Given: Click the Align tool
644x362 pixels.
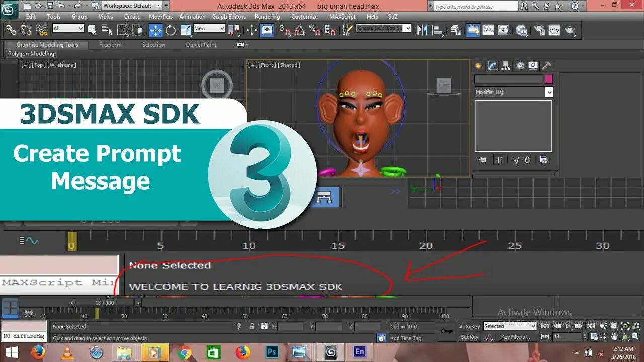Looking at the screenshot, I should [437, 30].
